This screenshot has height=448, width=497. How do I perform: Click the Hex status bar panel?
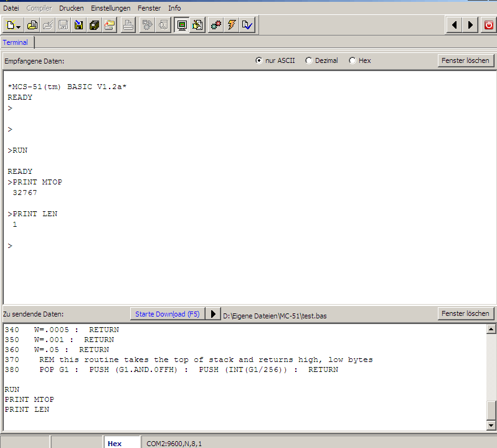click(x=122, y=443)
